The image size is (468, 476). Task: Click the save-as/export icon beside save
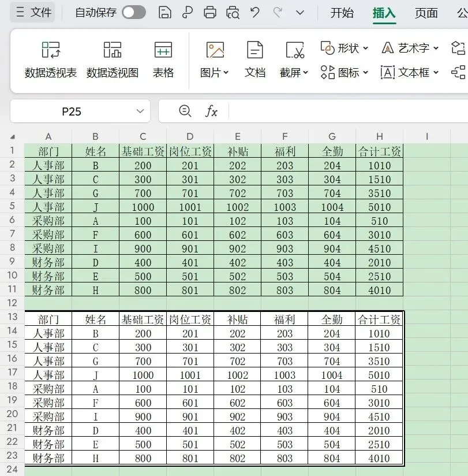pos(188,13)
